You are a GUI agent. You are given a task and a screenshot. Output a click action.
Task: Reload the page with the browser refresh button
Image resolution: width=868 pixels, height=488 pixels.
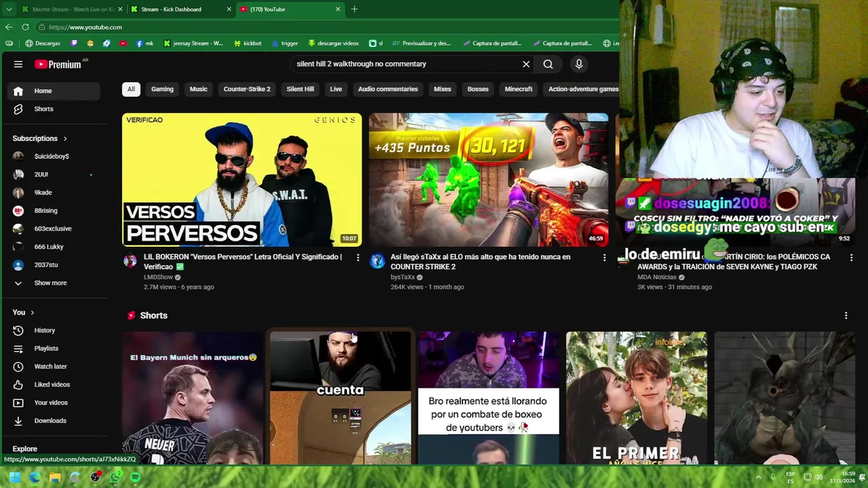tap(25, 27)
